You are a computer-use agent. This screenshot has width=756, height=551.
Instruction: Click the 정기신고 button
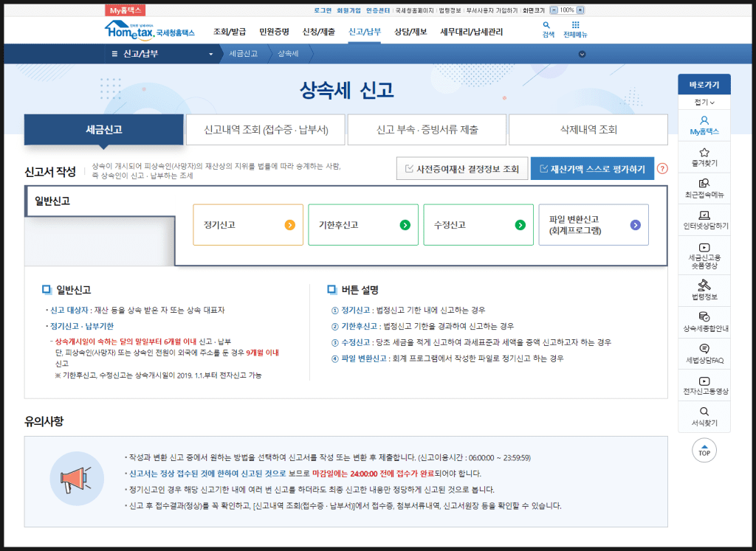coord(248,225)
